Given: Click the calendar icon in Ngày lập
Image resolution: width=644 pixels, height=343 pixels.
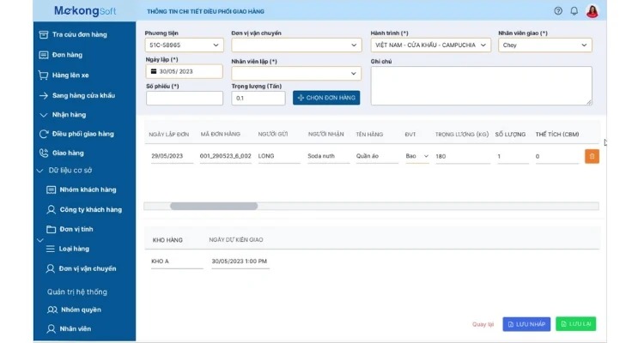Looking at the screenshot, I should click(153, 72).
